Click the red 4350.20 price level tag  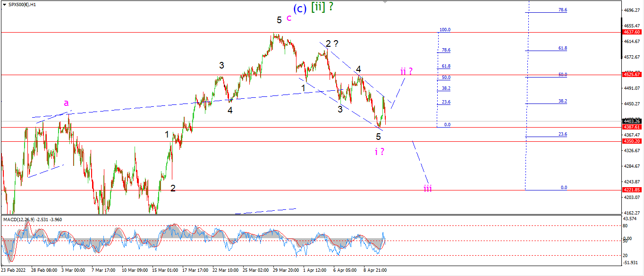coord(632,141)
